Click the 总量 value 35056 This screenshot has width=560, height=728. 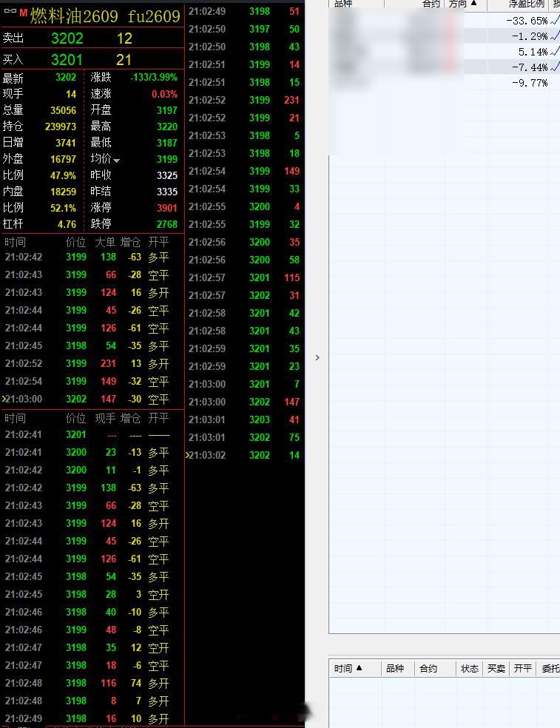click(63, 110)
